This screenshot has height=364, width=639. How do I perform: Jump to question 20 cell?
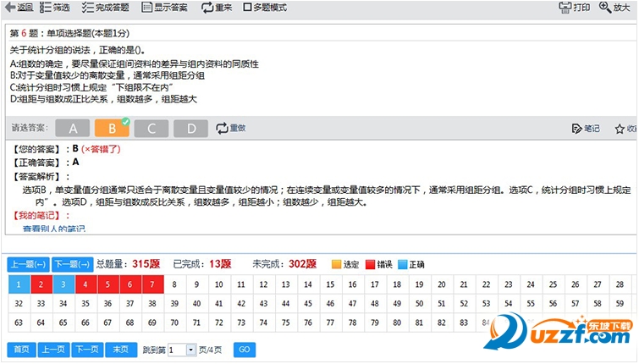tap(442, 284)
